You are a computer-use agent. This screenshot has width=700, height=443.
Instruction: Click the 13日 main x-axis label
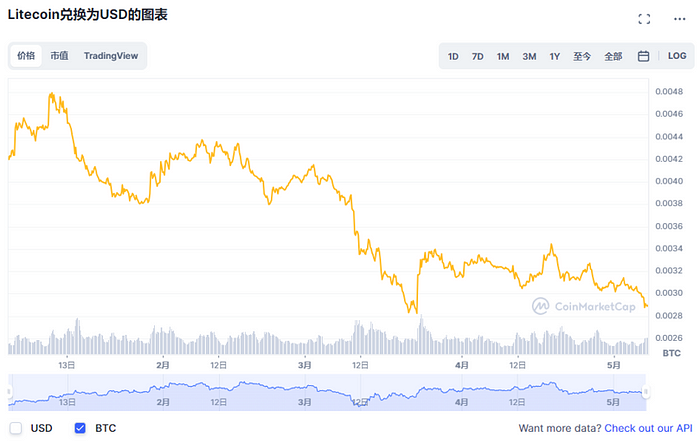67,365
